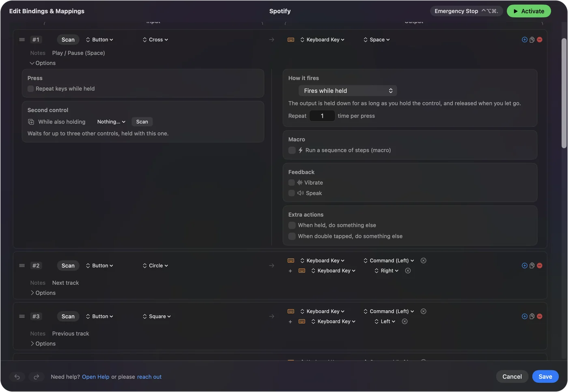The height and width of the screenshot is (392, 568).
Task: Turn on Speak feedback
Action: (291, 193)
